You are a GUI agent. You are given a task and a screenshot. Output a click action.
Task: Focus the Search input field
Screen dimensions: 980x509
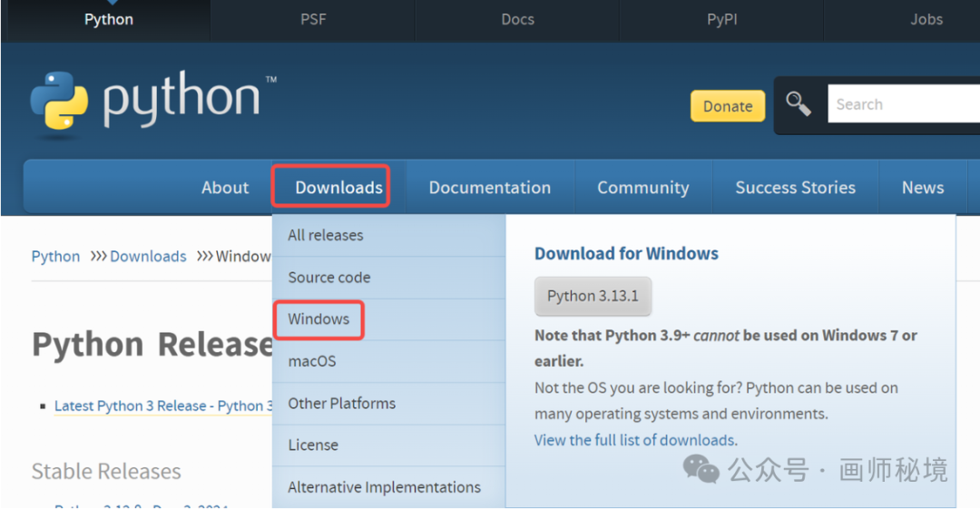(904, 103)
